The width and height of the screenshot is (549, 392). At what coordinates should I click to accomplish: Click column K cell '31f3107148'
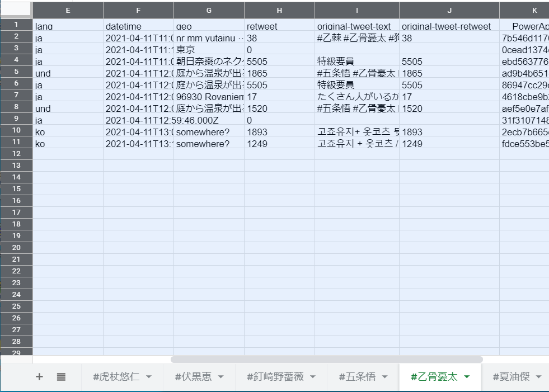coord(524,119)
